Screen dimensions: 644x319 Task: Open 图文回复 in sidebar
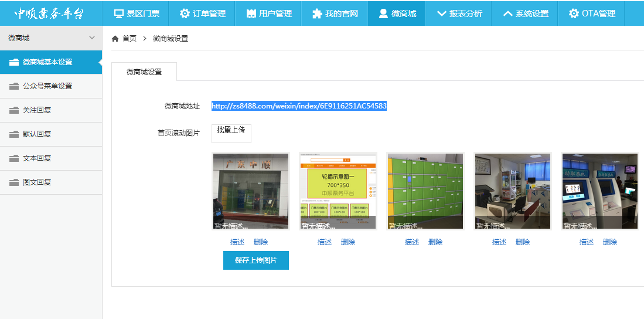tap(51, 182)
